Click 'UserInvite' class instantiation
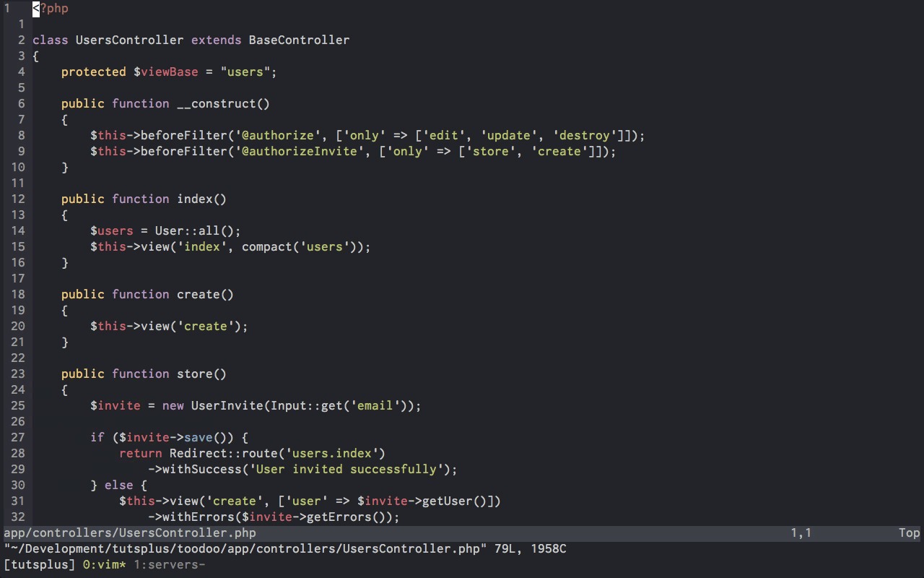Screen dimensions: 924x578 tap(227, 406)
